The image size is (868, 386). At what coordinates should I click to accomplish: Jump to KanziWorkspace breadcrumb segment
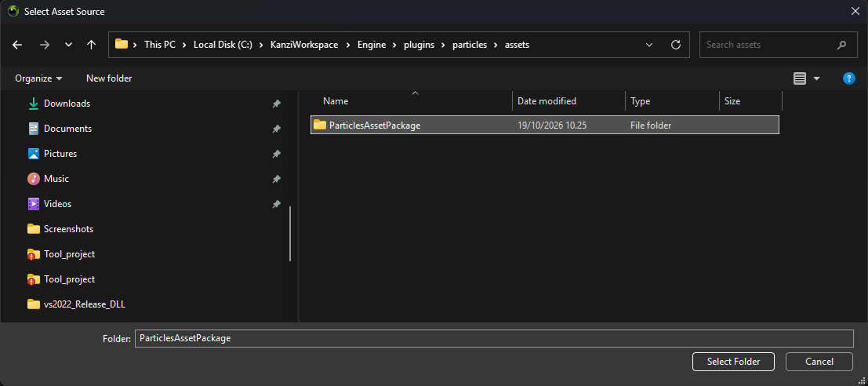304,45
